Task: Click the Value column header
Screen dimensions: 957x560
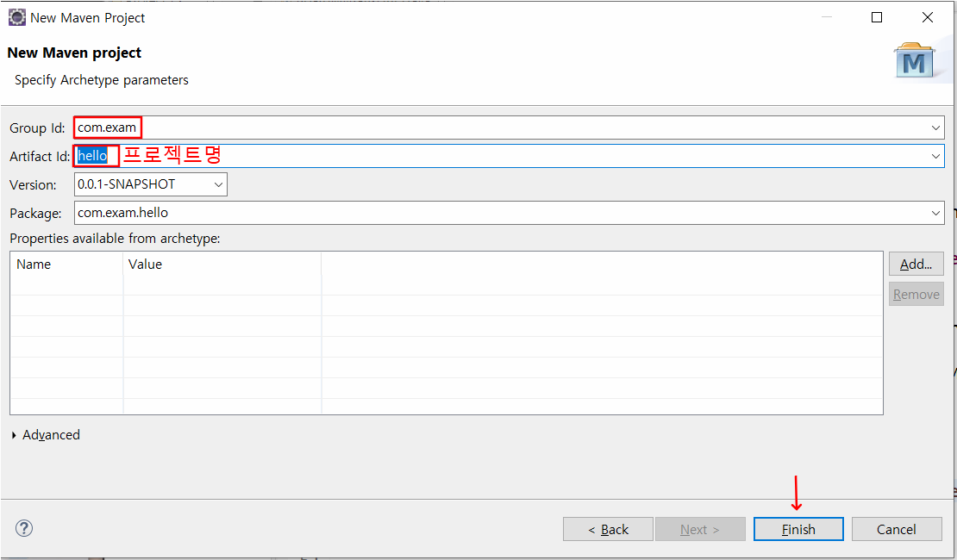Action: click(x=222, y=264)
